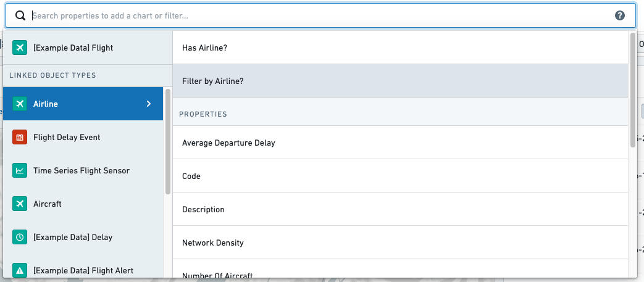This screenshot has width=644, height=282.
Task: Click the properties panel scrollbar
Action: click(x=632, y=89)
